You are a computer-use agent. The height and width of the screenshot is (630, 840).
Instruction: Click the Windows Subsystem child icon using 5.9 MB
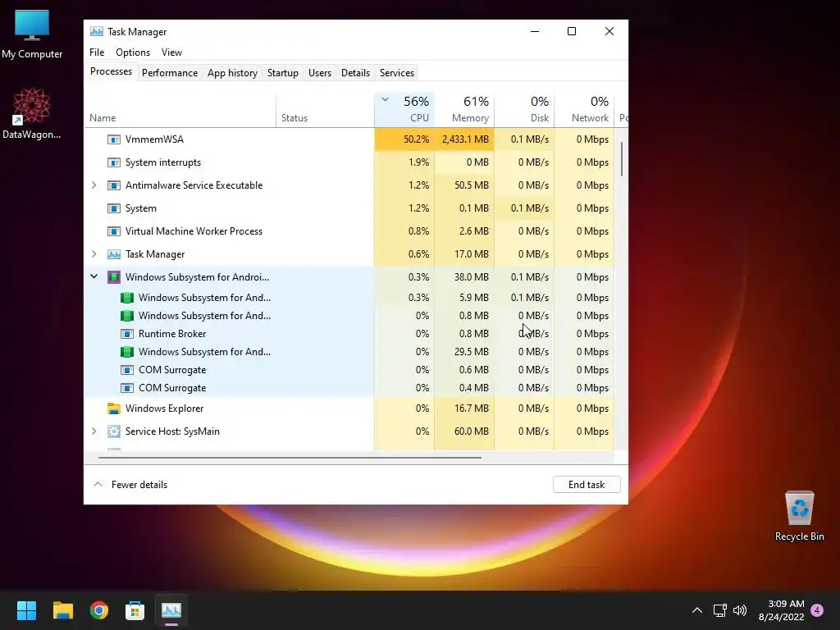point(127,298)
